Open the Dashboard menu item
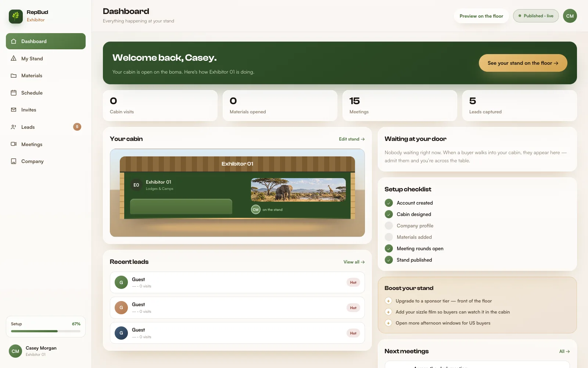This screenshot has height=368, width=588. pyautogui.click(x=46, y=41)
